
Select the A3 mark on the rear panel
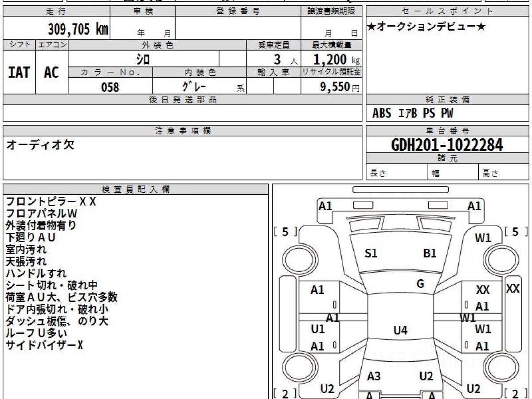coord(374,376)
